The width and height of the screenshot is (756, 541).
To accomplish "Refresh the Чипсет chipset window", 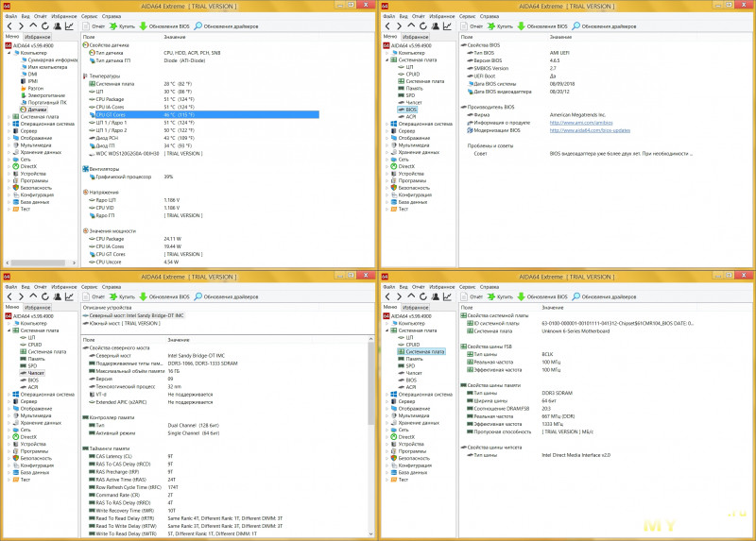I will [x=44, y=296].
